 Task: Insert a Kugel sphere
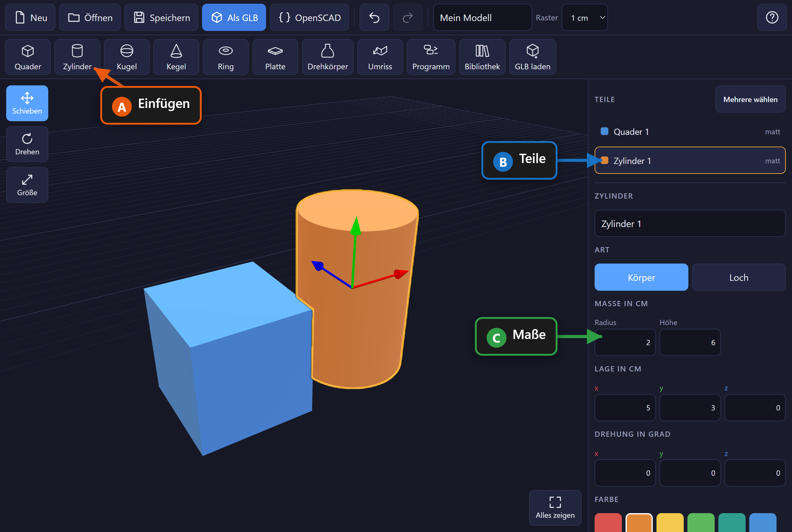(127, 57)
